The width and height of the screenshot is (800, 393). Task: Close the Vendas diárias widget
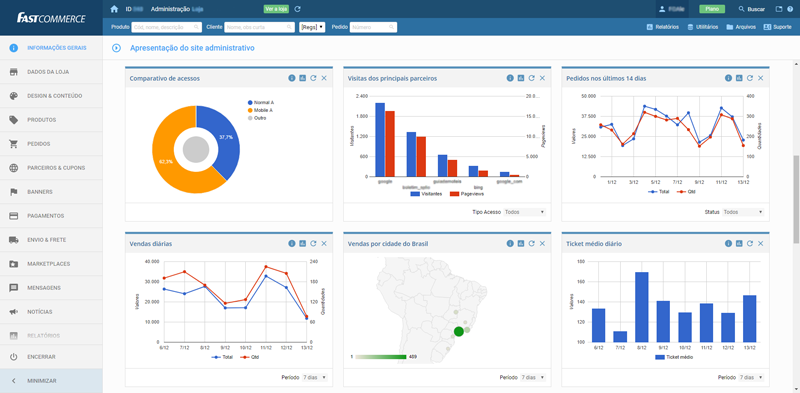324,243
